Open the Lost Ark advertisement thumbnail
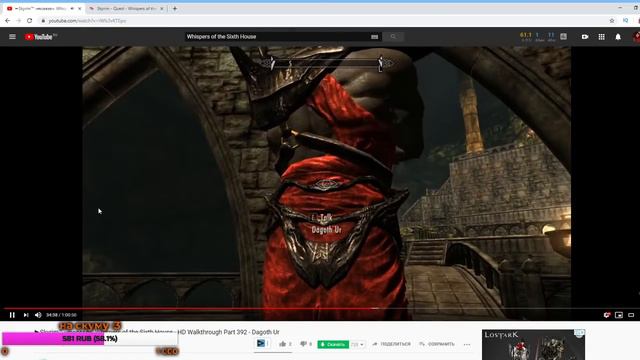640x360 pixels. coord(533,344)
